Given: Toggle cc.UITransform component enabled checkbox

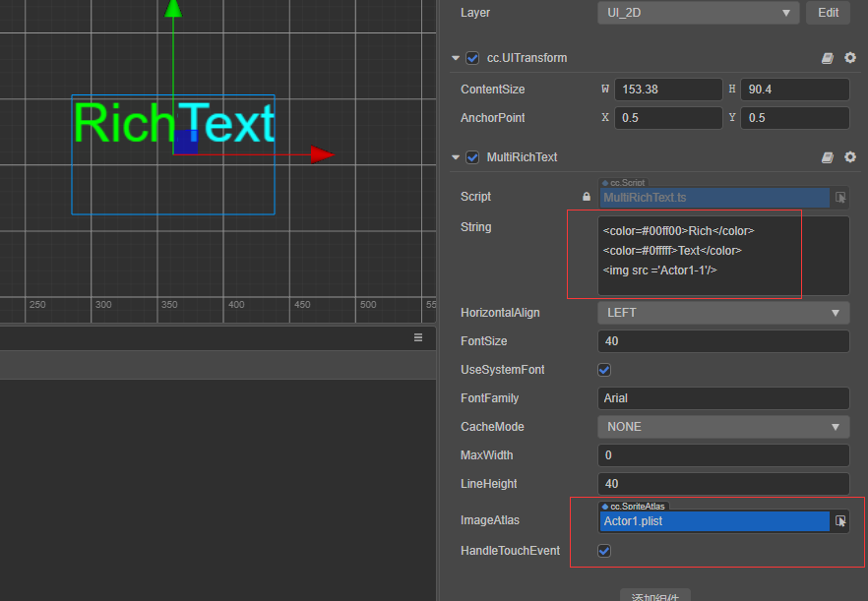Looking at the screenshot, I should [x=472, y=58].
